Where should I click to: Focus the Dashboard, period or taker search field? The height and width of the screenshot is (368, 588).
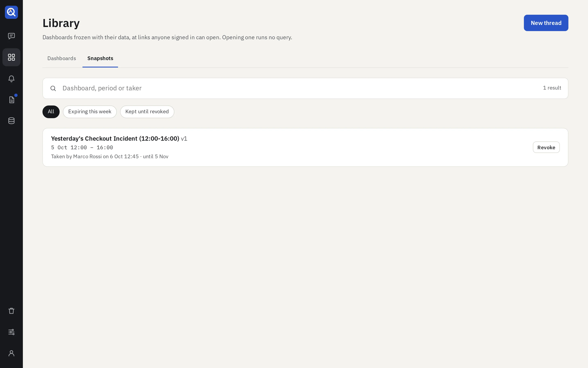(x=305, y=88)
